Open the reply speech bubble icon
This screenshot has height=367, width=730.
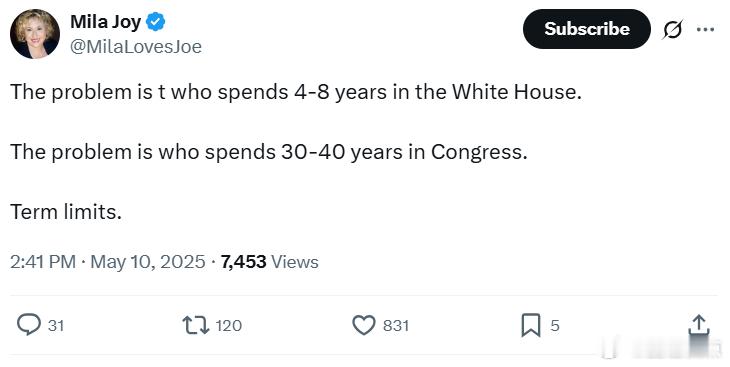click(29, 325)
